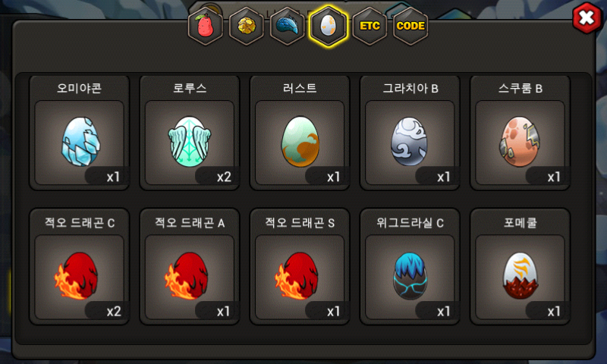Click the 포메쿨 item name label
Screen dimensions: 607x364
tap(521, 223)
